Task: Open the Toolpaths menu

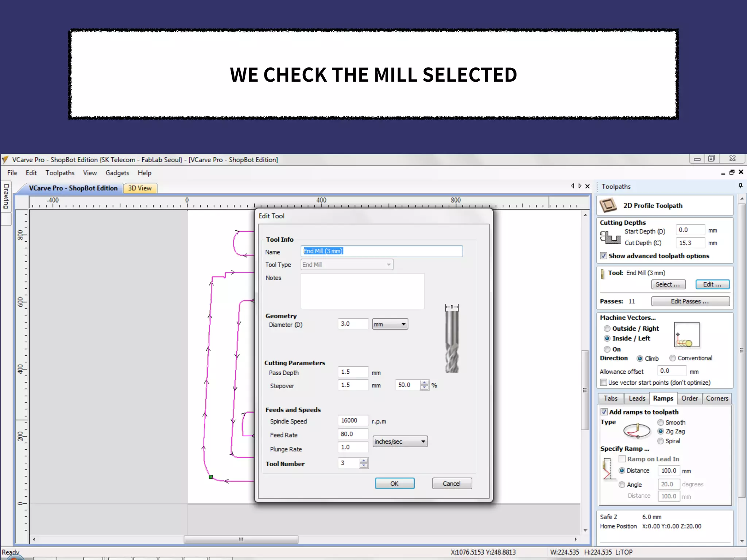Action: coord(60,173)
